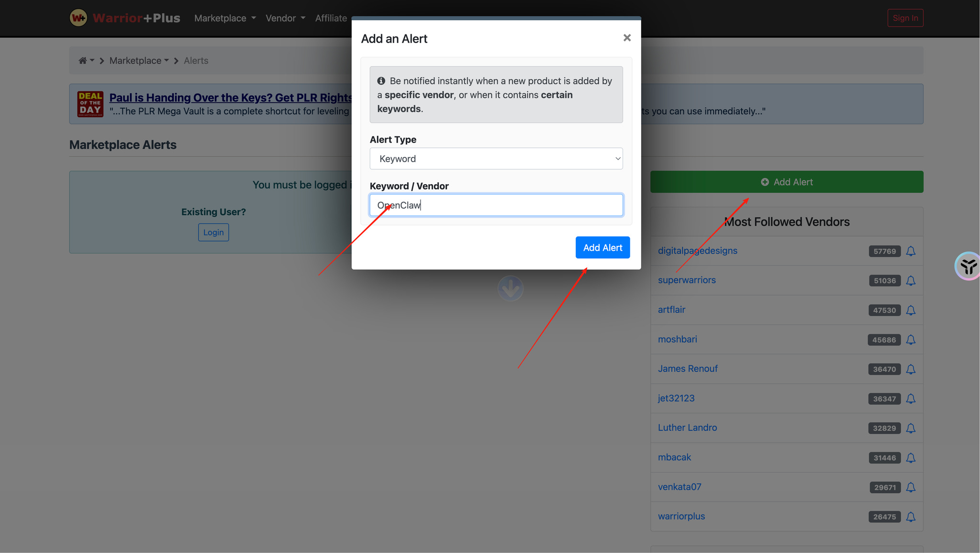This screenshot has width=980, height=553.
Task: Click the Warrior+Plus logo icon
Action: pyautogui.click(x=78, y=18)
